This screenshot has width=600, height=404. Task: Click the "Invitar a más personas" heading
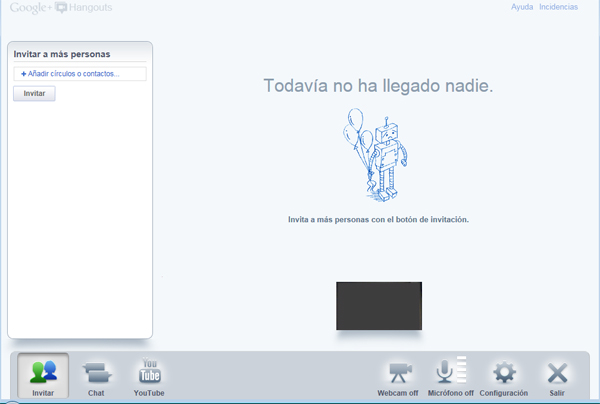click(62, 54)
